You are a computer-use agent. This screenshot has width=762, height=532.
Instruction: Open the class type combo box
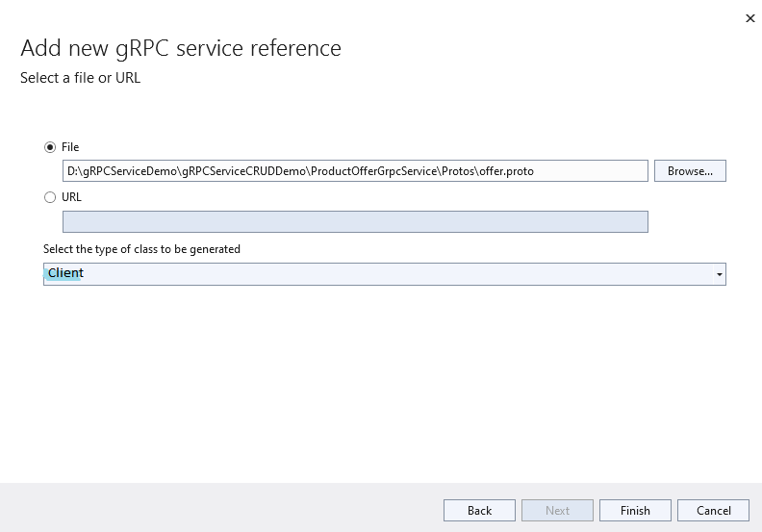pos(385,274)
